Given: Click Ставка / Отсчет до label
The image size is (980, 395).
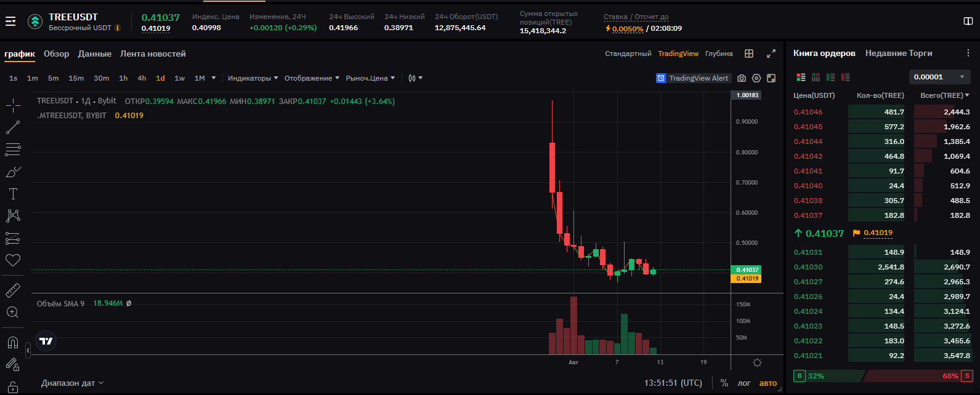Looking at the screenshot, I should [636, 17].
